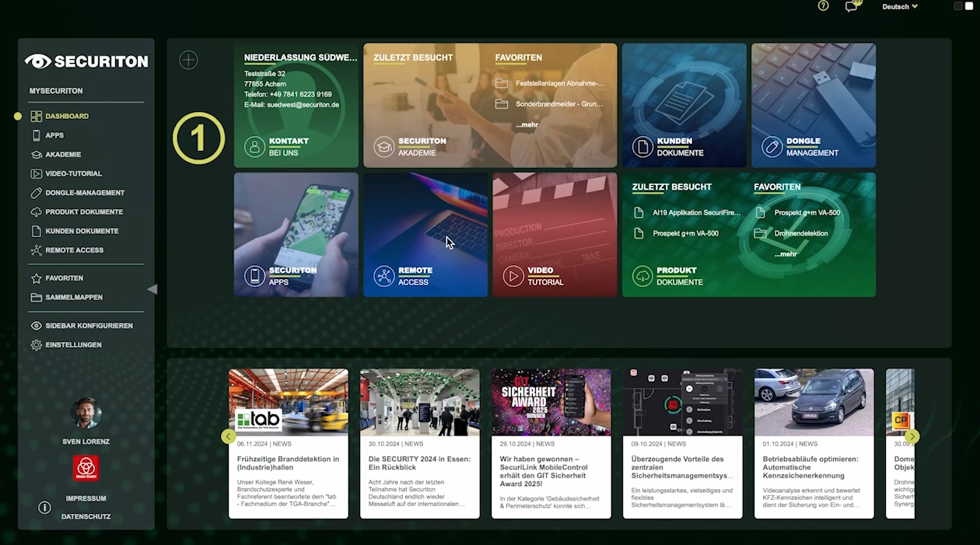The width and height of the screenshot is (980, 545).
Task: Click the Kunden Dokumente tile icon
Action: [642, 147]
